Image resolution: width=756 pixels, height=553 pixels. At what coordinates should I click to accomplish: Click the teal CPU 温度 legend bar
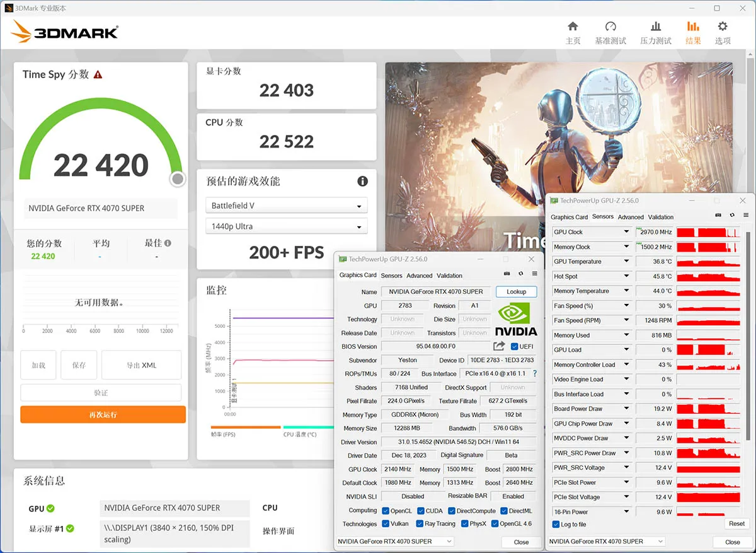308,427
